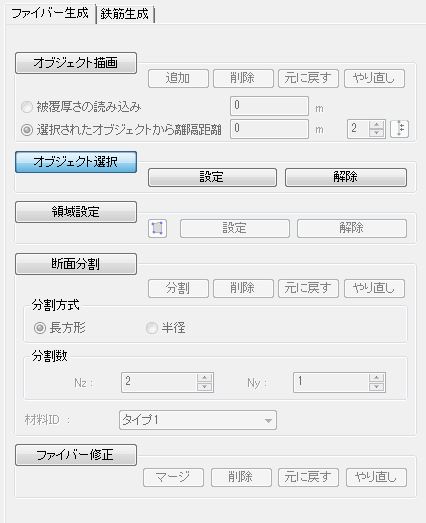Click the マージ button
The height and width of the screenshot is (523, 426).
pos(173,477)
